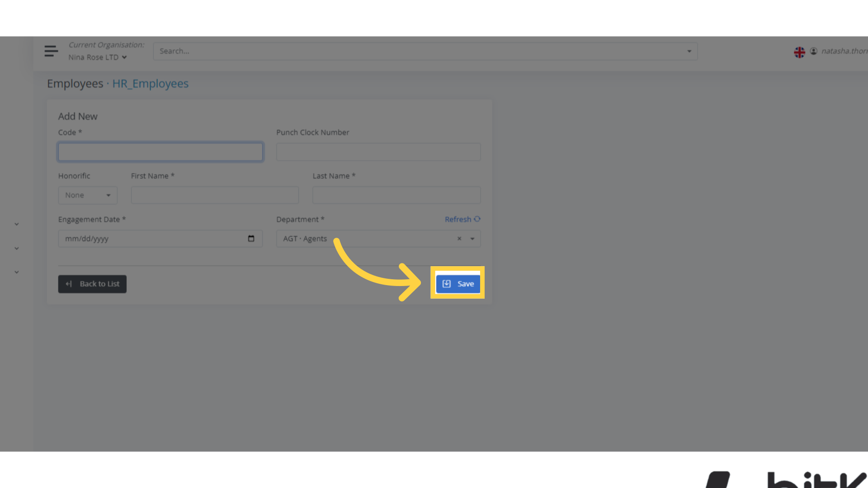Clear the AGT Agents selection with the x icon
The image size is (868, 488).
click(x=459, y=239)
